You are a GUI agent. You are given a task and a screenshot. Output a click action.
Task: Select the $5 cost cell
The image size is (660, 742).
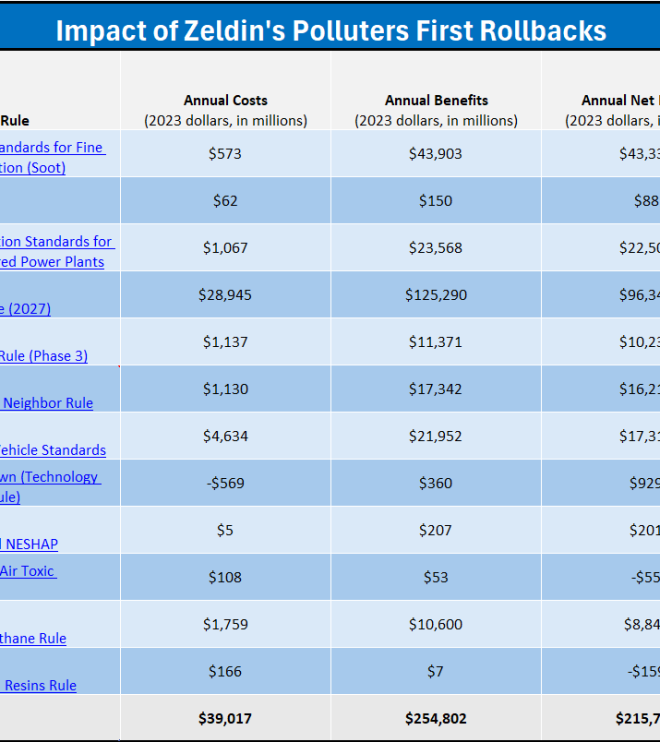225,530
